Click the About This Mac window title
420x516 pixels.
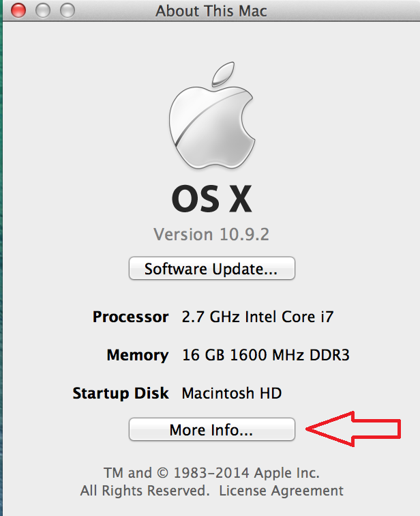(x=211, y=11)
